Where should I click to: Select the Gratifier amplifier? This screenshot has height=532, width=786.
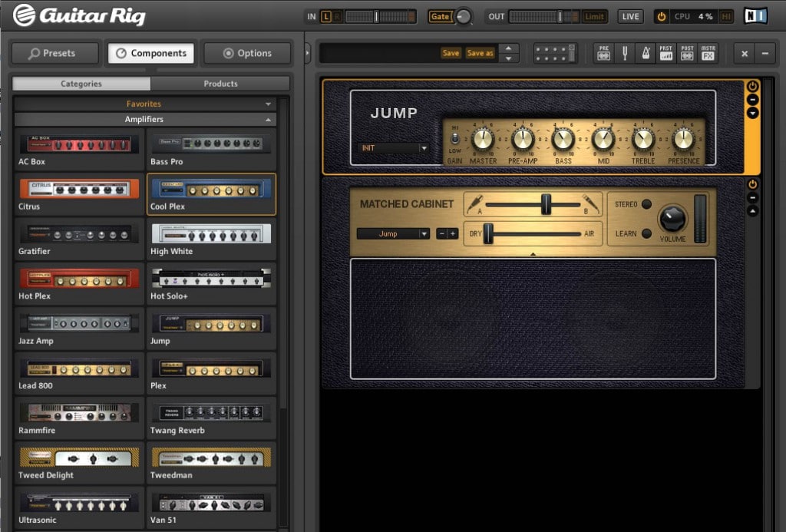click(x=79, y=239)
